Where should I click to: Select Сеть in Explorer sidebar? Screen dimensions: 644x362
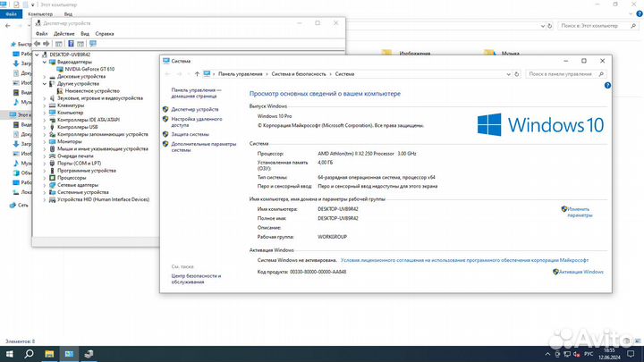23,205
